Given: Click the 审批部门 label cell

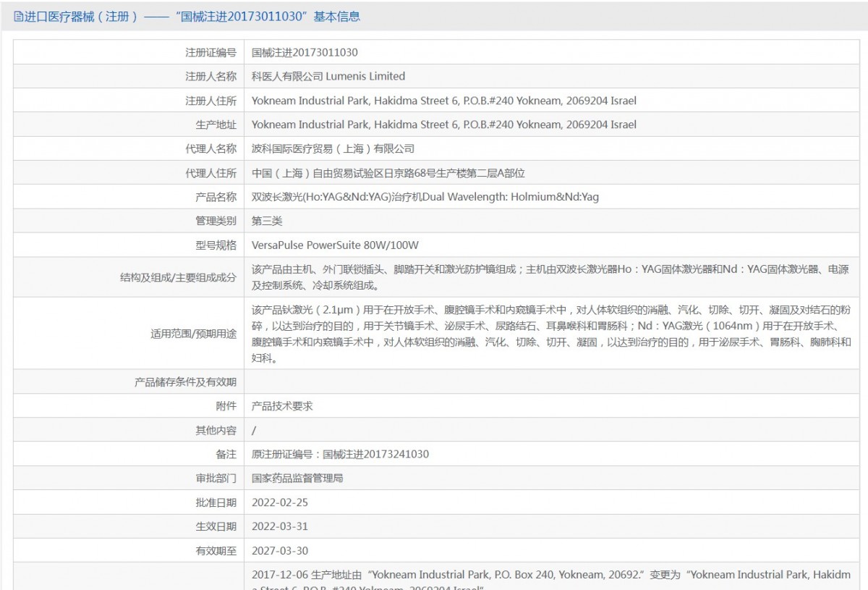Looking at the screenshot, I should tap(129, 479).
